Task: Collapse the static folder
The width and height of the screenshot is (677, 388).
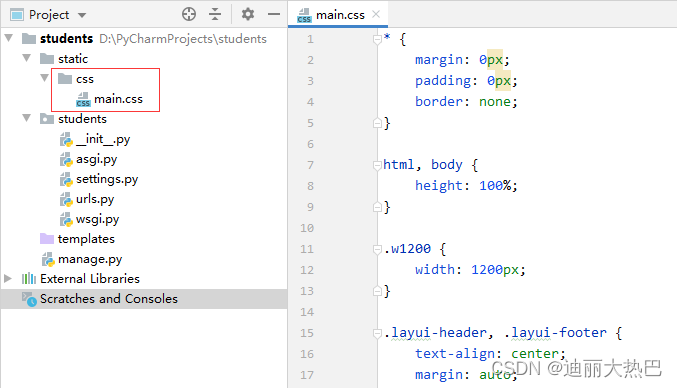Action: point(27,58)
